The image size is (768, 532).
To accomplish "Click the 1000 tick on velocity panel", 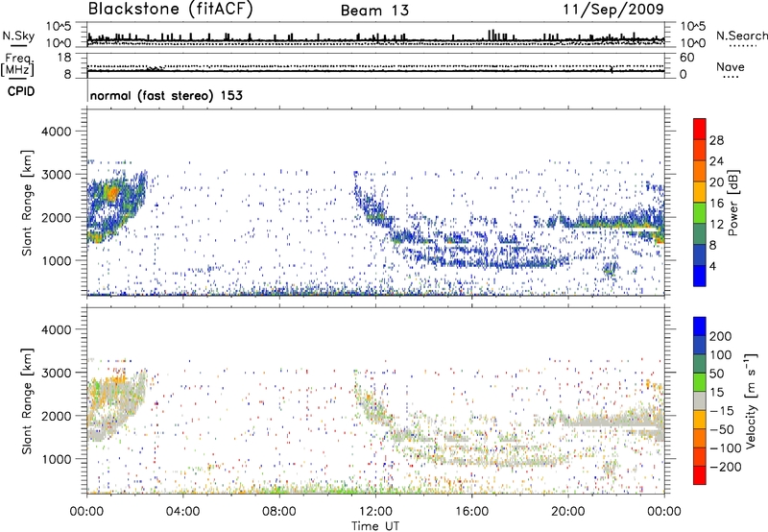I will tap(57, 459).
